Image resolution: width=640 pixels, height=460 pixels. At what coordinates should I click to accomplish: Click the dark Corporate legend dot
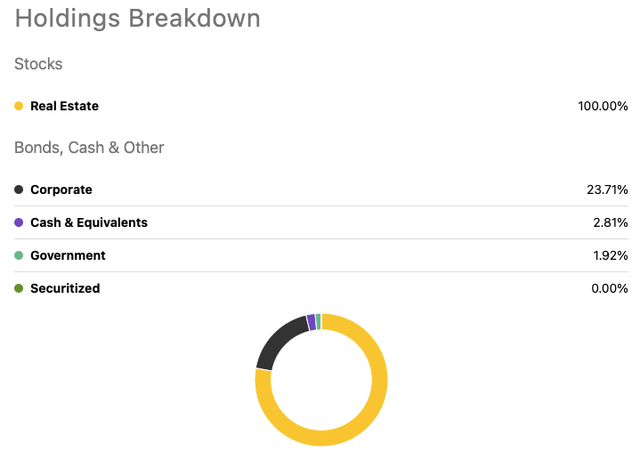pos(18,189)
